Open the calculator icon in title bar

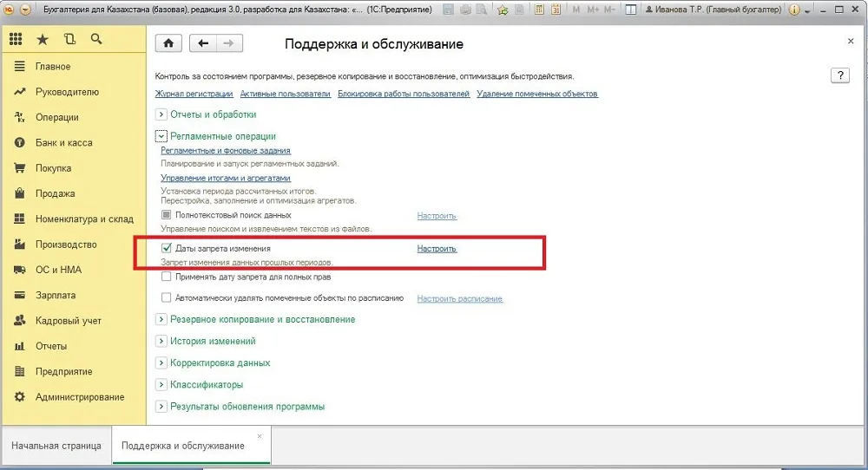[538, 10]
